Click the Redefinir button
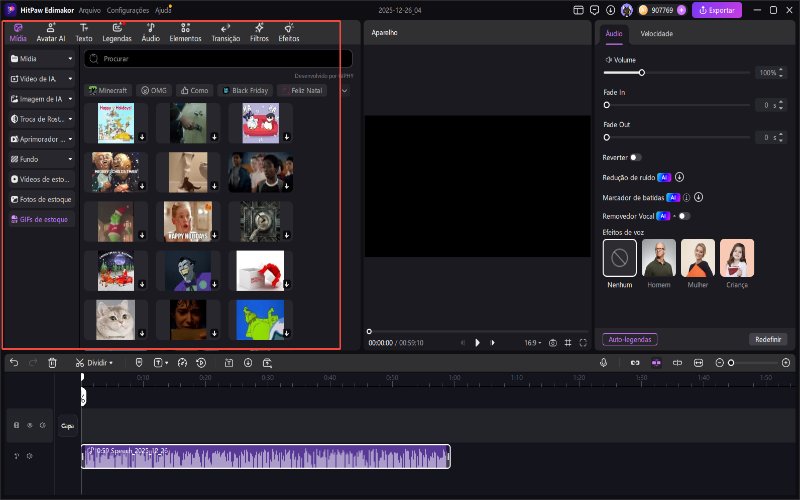The width and height of the screenshot is (800, 500). click(x=768, y=339)
